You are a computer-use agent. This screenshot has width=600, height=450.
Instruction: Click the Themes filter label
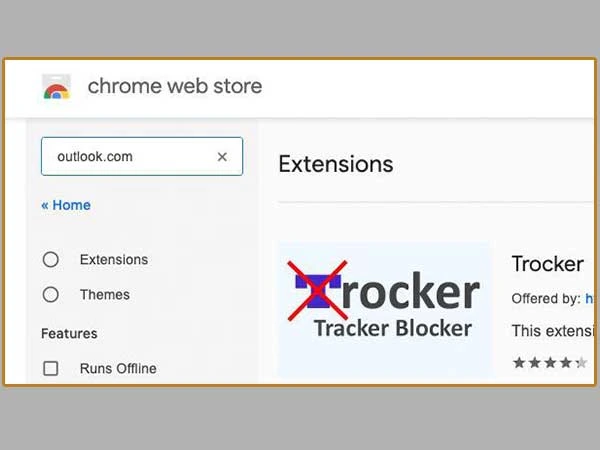tap(104, 295)
